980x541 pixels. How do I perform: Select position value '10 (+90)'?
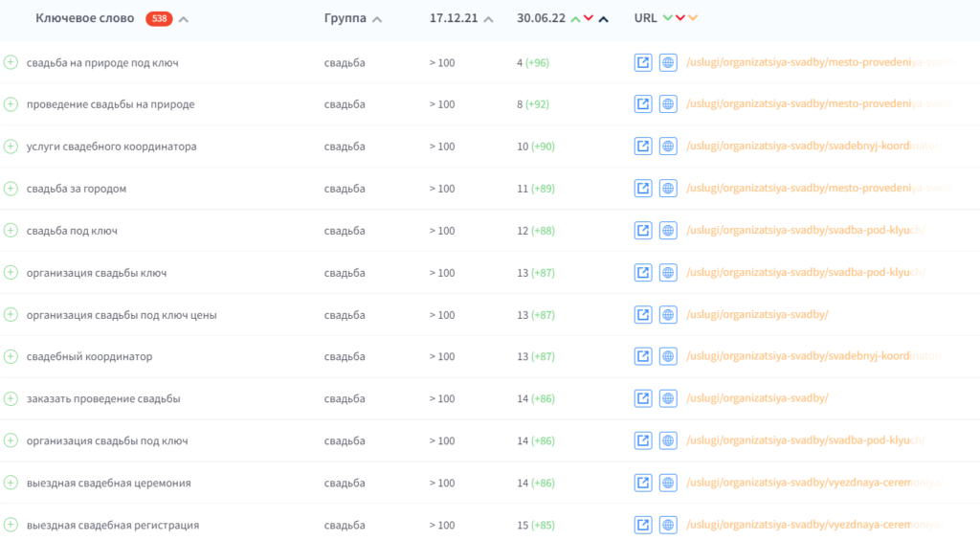coord(536,147)
